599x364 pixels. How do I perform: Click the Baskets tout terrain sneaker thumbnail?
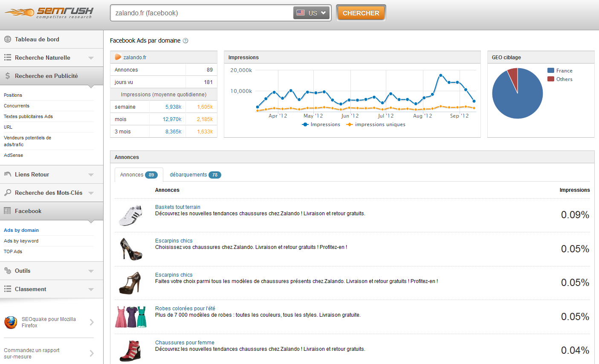point(131,215)
